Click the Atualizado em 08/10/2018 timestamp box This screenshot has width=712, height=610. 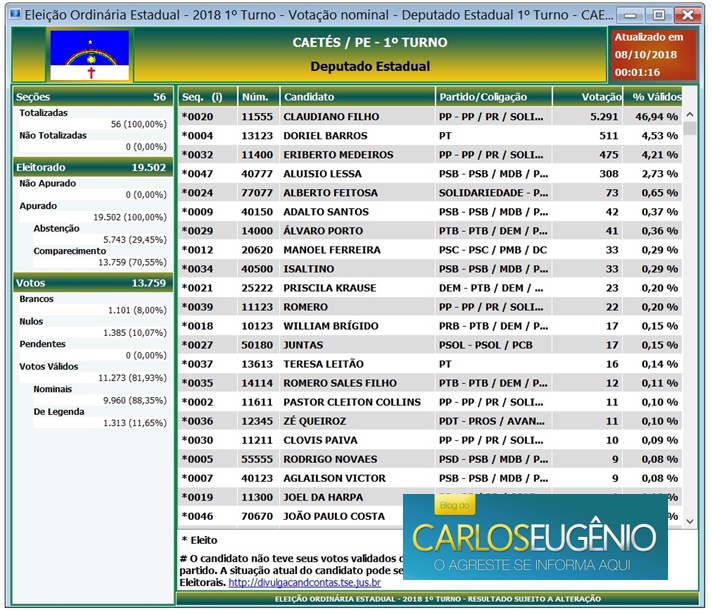[x=652, y=55]
